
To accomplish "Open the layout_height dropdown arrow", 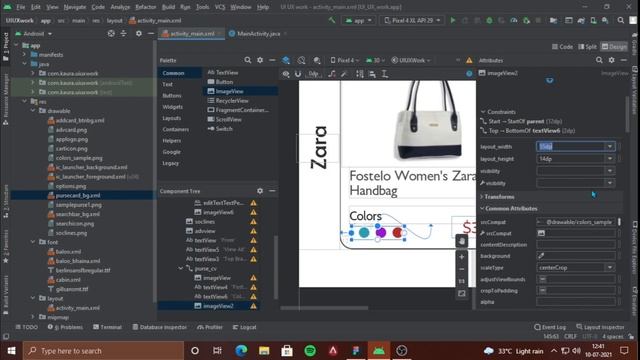I will (x=610, y=159).
